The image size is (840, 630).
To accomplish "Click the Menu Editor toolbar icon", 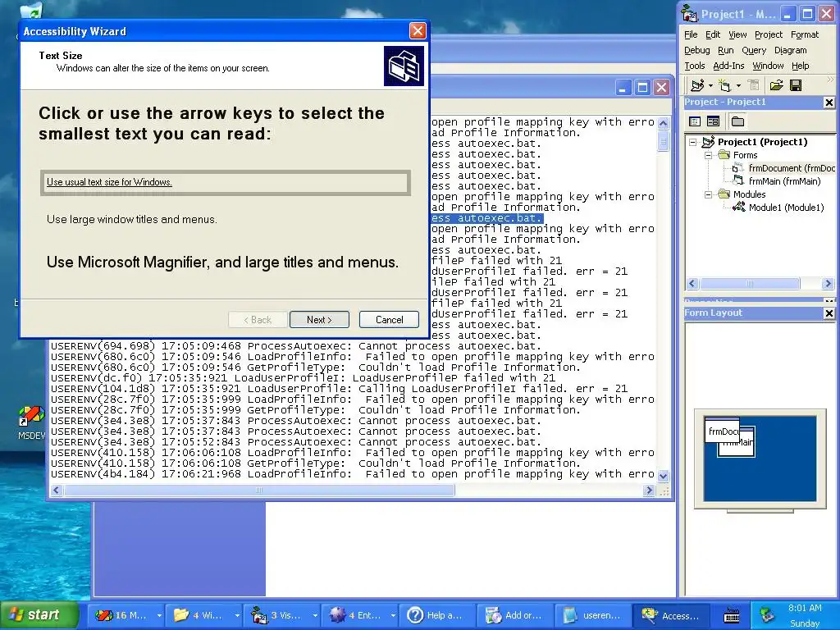I will 754,85.
